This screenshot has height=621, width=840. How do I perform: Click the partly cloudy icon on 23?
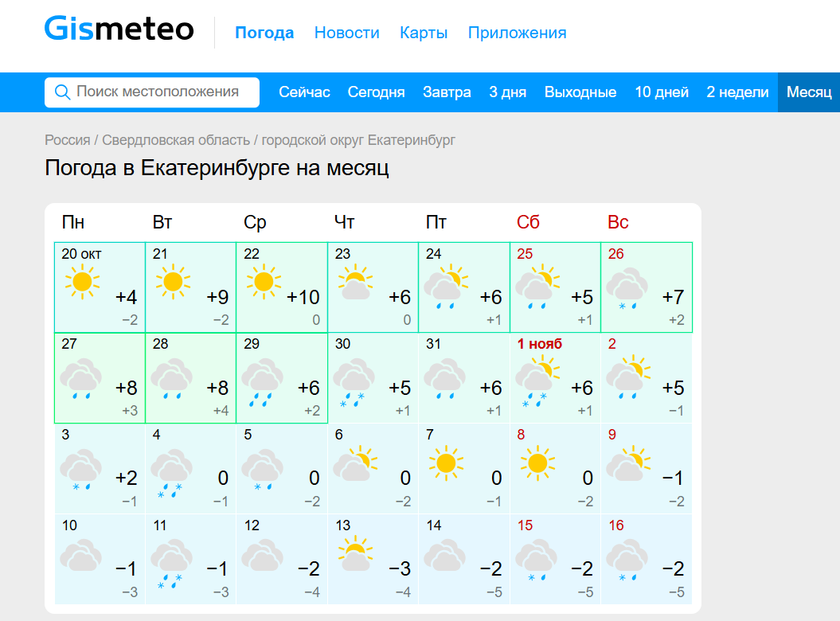(x=354, y=282)
